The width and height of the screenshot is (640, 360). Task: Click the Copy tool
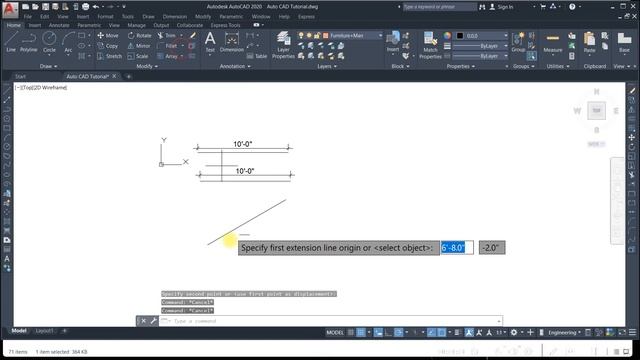pos(108,46)
